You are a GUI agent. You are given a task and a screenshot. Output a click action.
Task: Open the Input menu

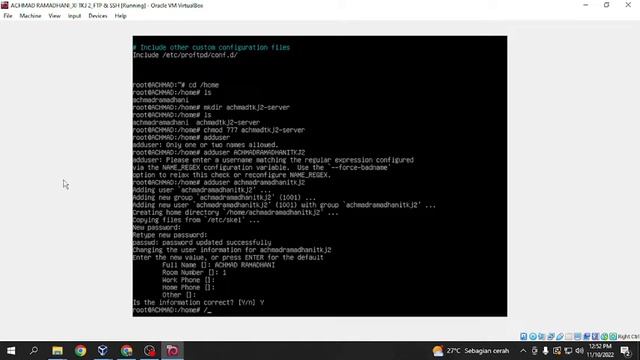coord(74,16)
